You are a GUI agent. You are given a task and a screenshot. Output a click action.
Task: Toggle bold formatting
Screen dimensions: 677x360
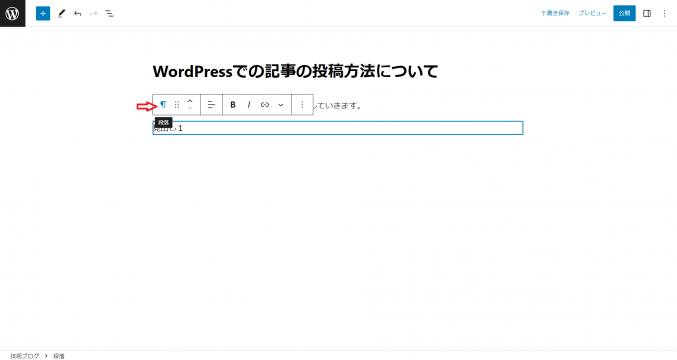tap(233, 105)
